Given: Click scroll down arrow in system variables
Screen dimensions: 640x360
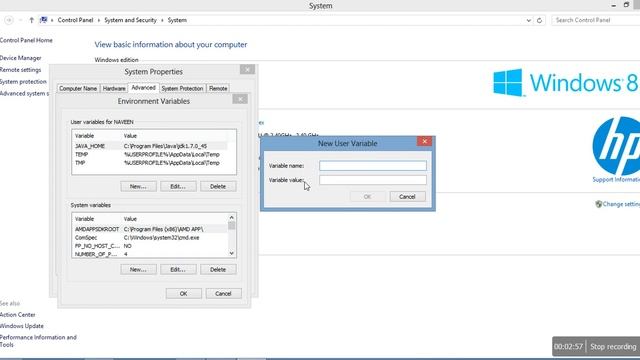Looking at the screenshot, I should [231, 253].
